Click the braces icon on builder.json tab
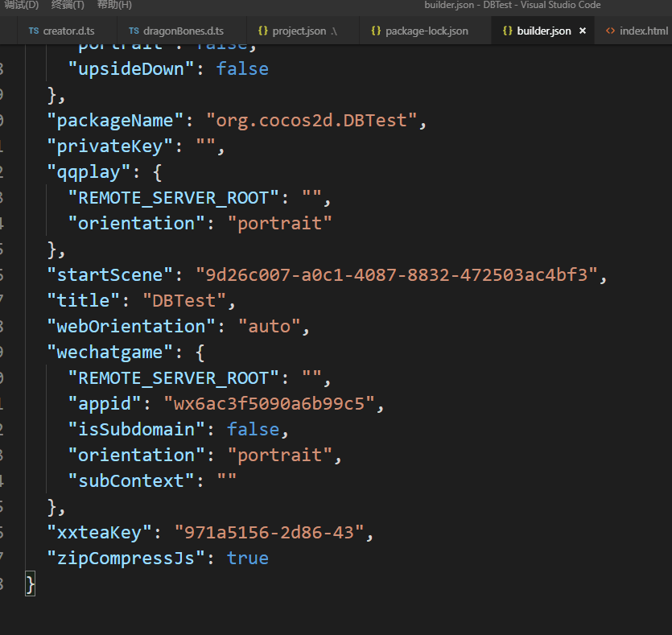The height and width of the screenshot is (635, 672). pos(507,31)
